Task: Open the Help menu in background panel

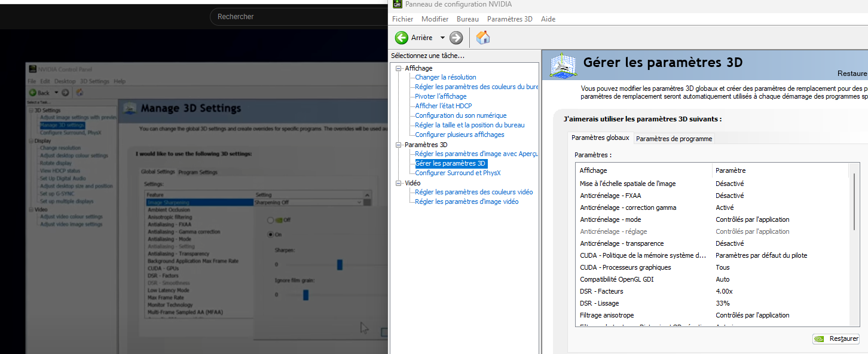Action: pos(120,81)
